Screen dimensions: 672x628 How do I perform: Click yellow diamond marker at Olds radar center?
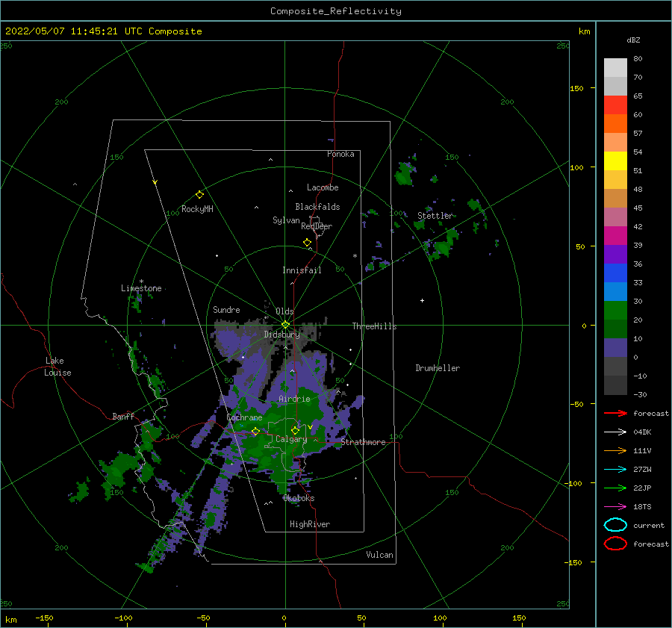pos(285,325)
